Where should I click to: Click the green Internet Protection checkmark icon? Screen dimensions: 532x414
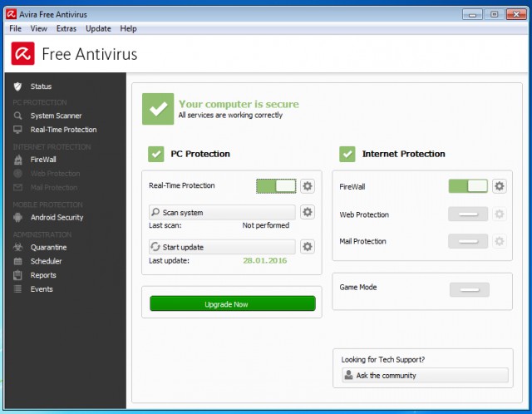[347, 154]
